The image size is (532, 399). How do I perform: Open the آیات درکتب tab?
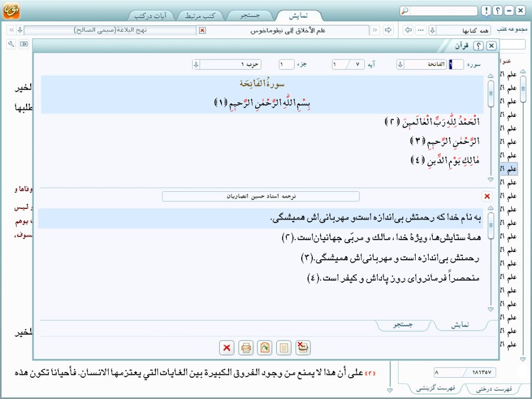(x=151, y=16)
